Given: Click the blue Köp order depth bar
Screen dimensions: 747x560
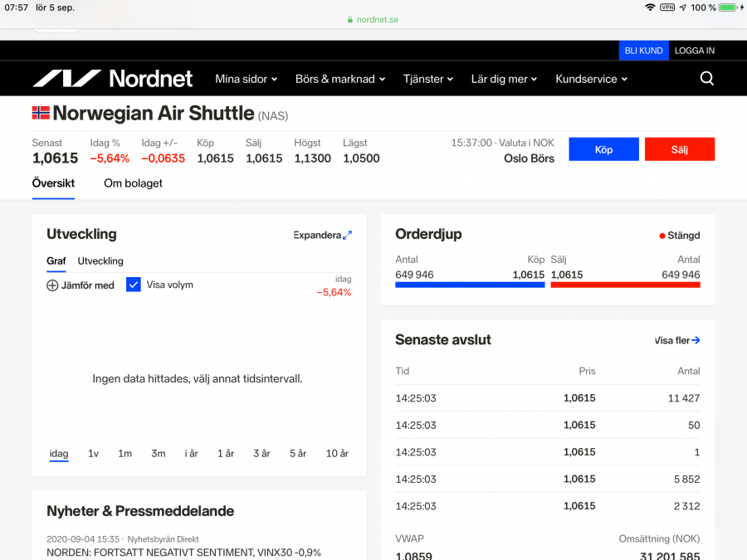Looking at the screenshot, I should click(x=470, y=285).
